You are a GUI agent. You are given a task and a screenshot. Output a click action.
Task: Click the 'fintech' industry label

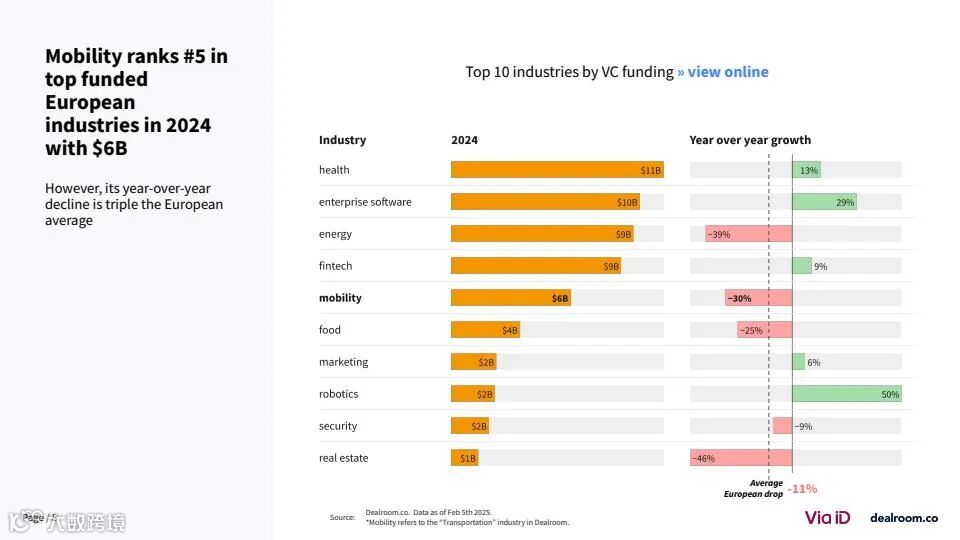(335, 266)
